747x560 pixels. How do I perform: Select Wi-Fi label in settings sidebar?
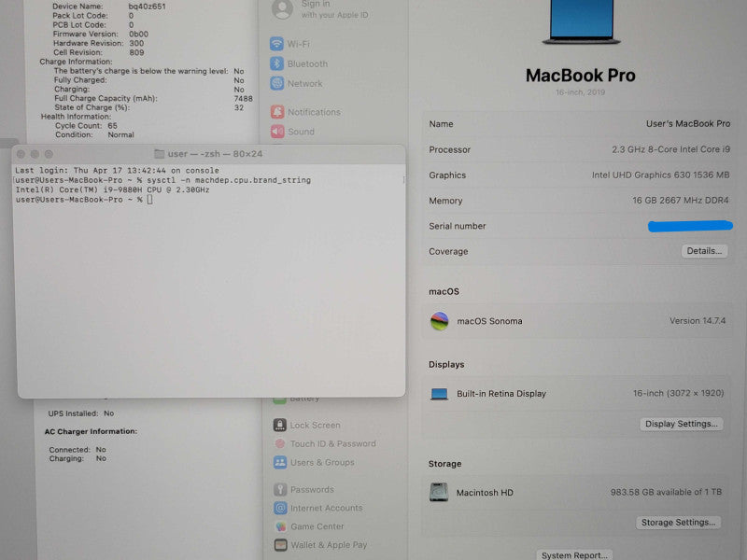[x=298, y=44]
